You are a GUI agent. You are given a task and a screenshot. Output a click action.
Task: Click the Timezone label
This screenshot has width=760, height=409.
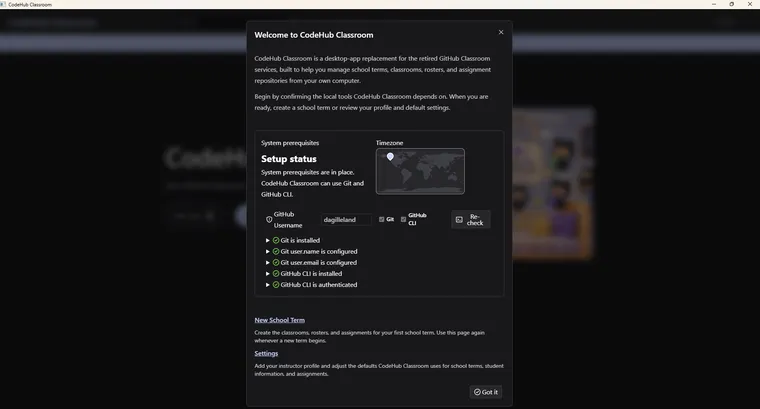pyautogui.click(x=389, y=143)
